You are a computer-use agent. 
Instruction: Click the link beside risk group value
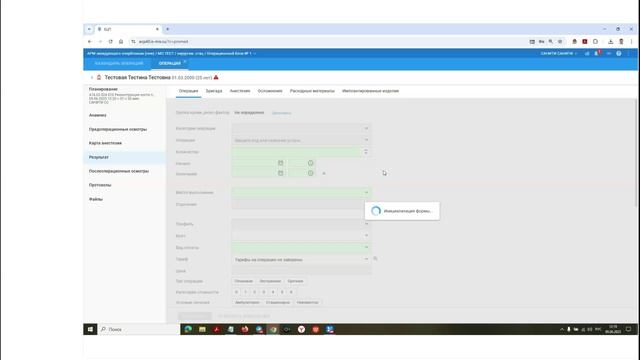pos(281,113)
